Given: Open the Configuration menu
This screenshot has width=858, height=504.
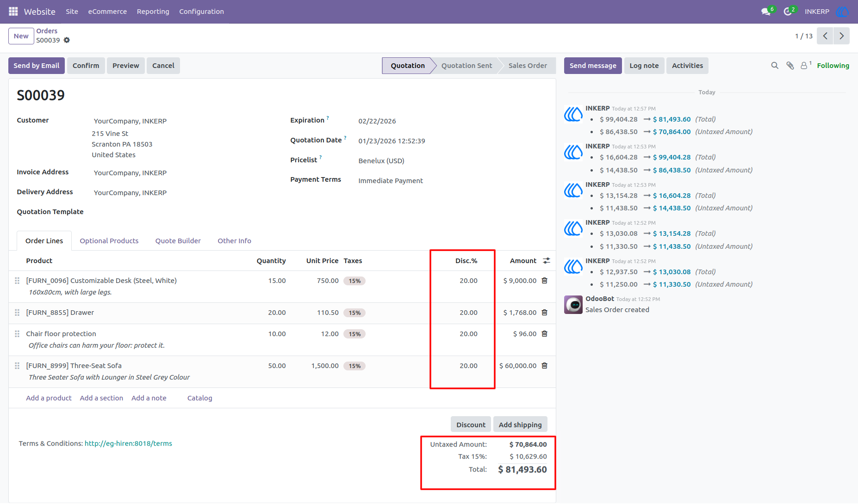Looking at the screenshot, I should click(x=201, y=12).
